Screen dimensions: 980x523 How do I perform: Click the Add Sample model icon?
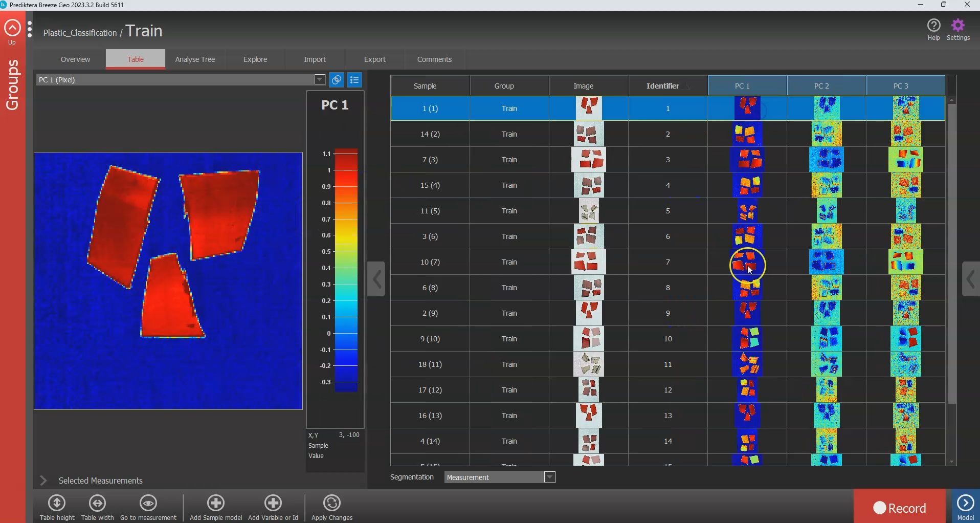[x=216, y=504]
